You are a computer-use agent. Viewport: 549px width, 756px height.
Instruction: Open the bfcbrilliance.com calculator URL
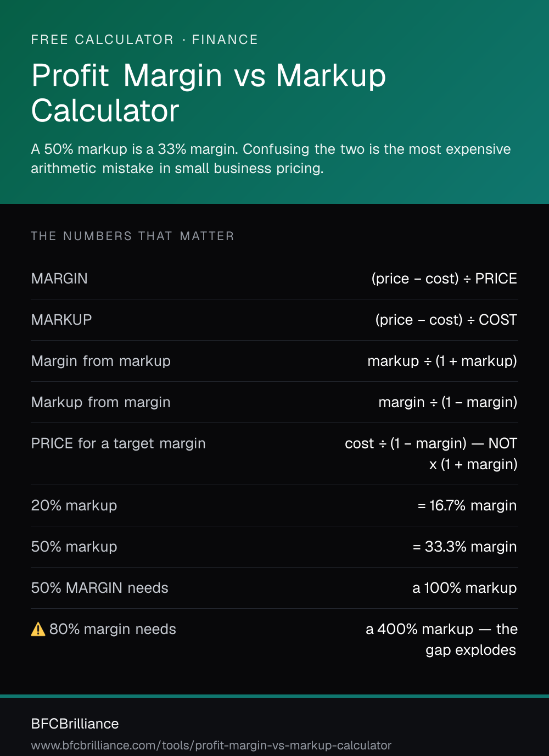tap(211, 746)
